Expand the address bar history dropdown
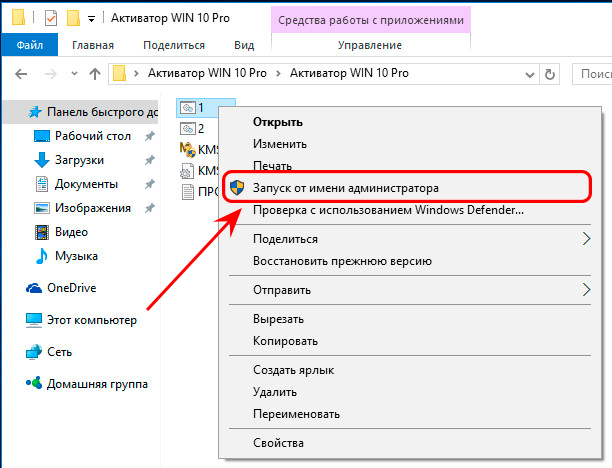The height and width of the screenshot is (468, 612). 530,74
